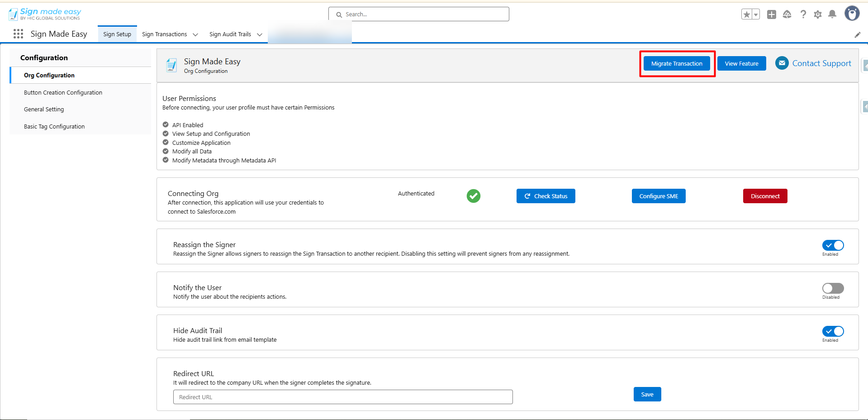868x420 pixels.
Task: Select Button Creation Configuration in sidebar
Action: click(63, 92)
